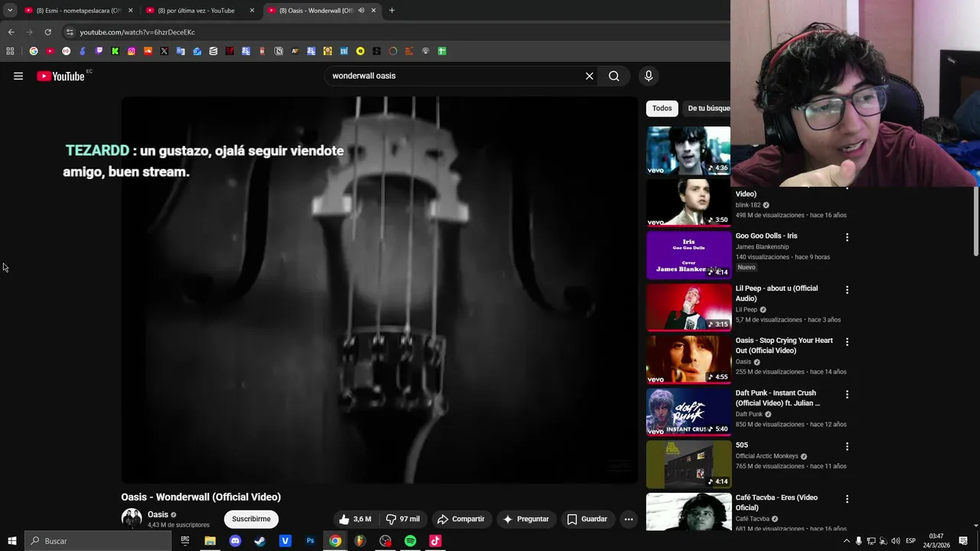Start voice search with the microphone
The width and height of the screenshot is (980, 551).
click(x=648, y=76)
